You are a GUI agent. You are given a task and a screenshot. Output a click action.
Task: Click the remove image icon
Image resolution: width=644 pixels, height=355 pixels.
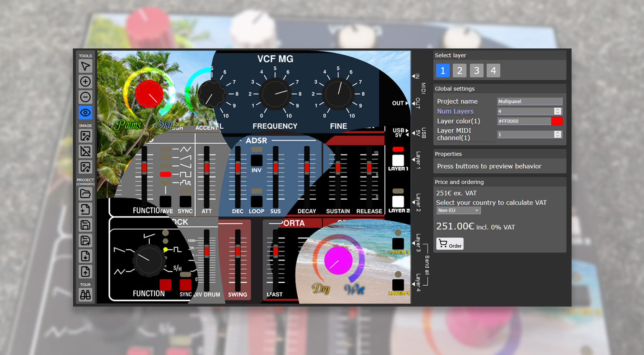(x=85, y=152)
